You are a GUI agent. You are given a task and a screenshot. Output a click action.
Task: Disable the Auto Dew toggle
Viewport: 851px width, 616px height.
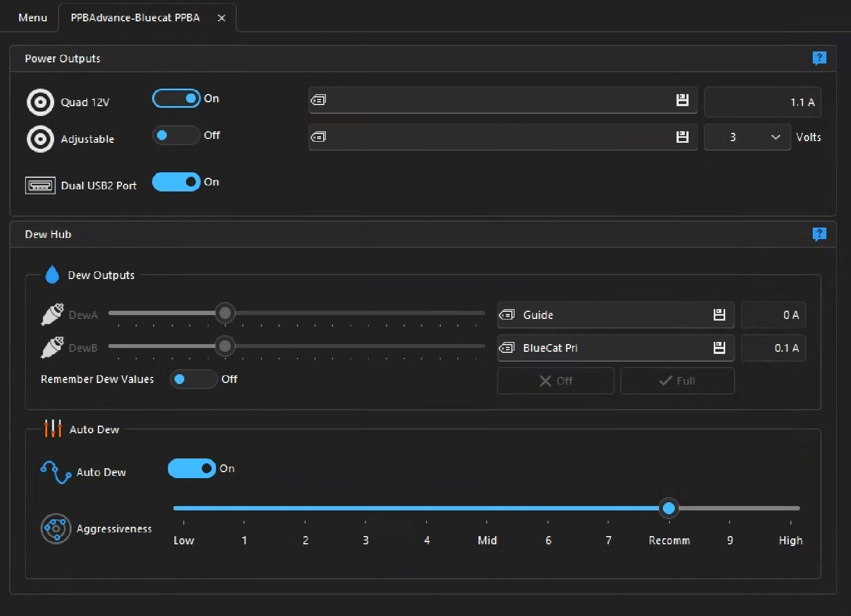192,468
